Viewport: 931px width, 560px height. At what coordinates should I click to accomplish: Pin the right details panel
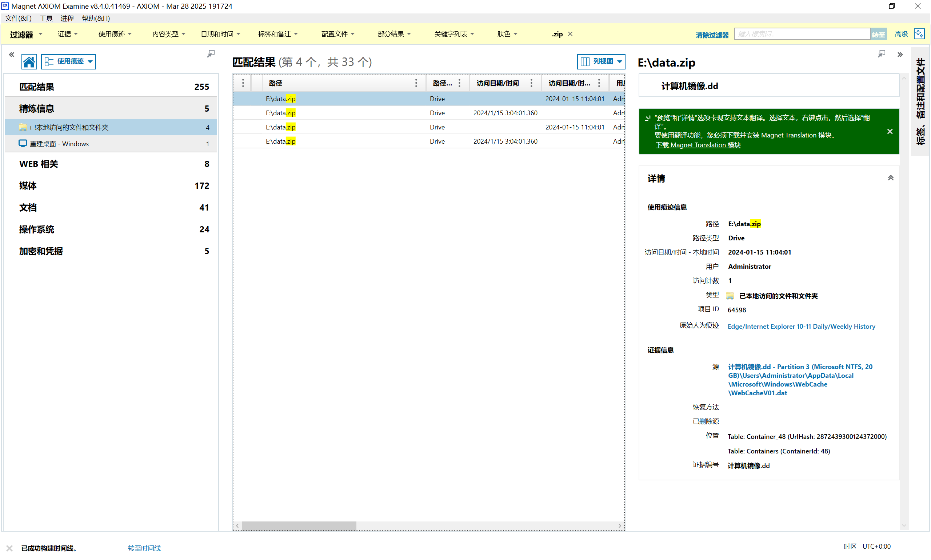coord(881,54)
